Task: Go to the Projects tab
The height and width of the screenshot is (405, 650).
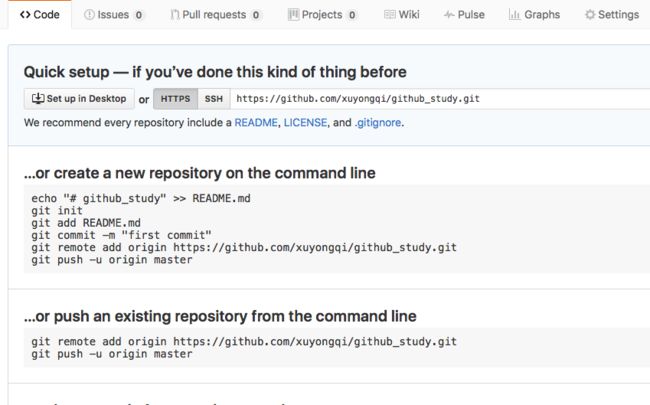Action: click(322, 15)
